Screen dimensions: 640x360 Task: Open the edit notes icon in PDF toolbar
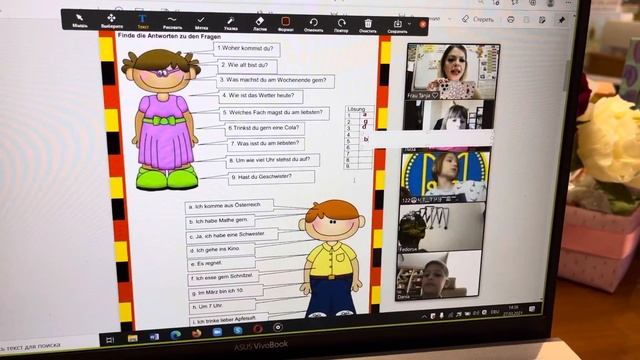(x=542, y=20)
